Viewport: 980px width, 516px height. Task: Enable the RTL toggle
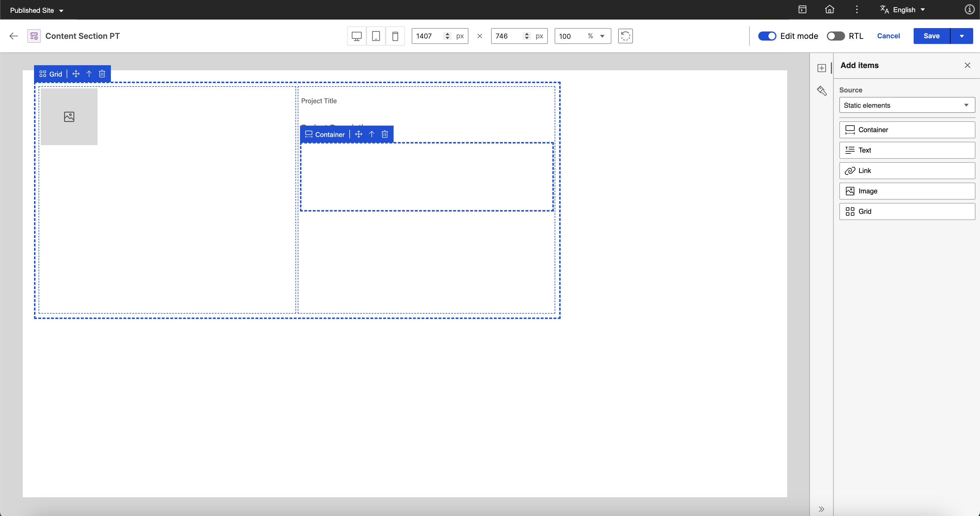835,36
